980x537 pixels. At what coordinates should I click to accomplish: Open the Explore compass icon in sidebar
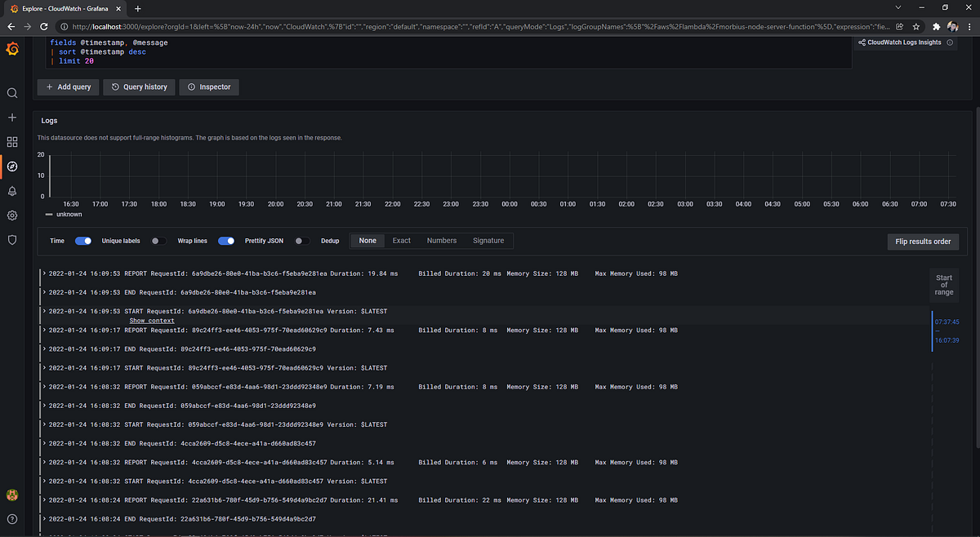pos(12,166)
